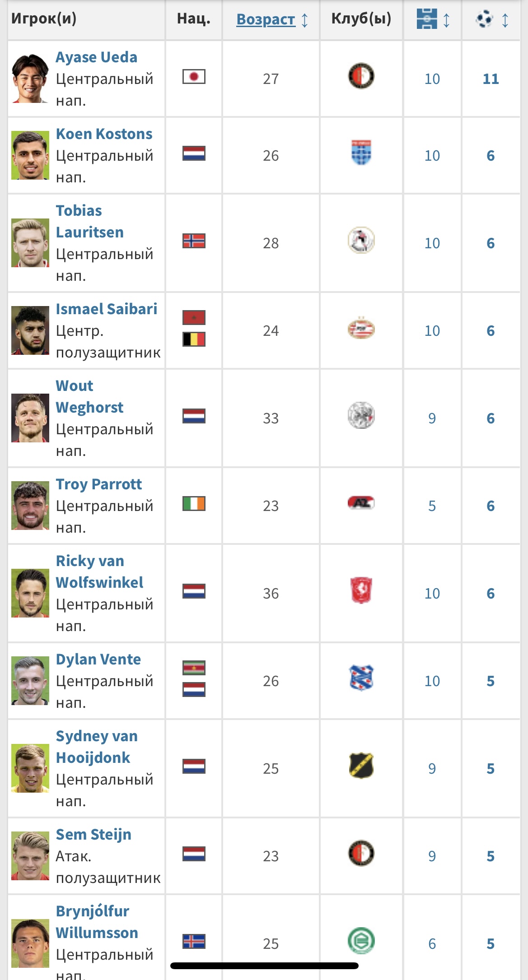
Task: Click Koen Kostons' portrait thumbnail
Action: (x=30, y=155)
